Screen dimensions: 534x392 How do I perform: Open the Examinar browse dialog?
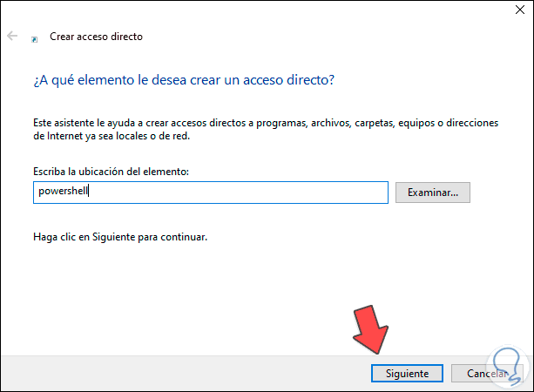pyautogui.click(x=433, y=192)
